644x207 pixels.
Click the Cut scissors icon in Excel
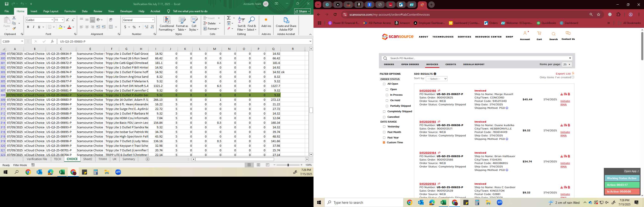[14, 18]
